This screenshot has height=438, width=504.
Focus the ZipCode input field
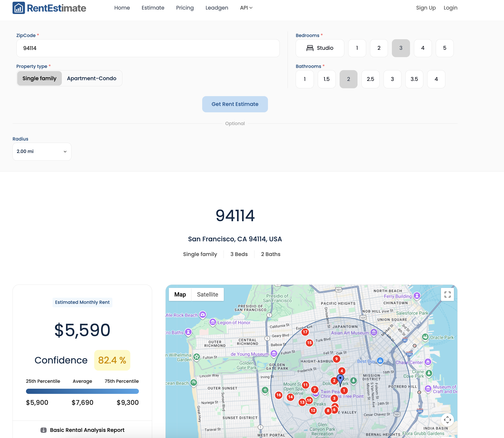tap(148, 48)
